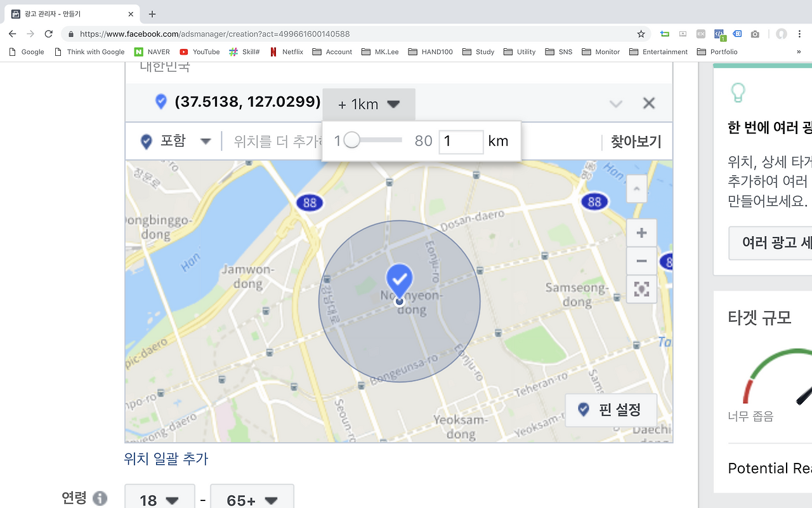Click the pin icon beside the coordinates

coord(160,102)
